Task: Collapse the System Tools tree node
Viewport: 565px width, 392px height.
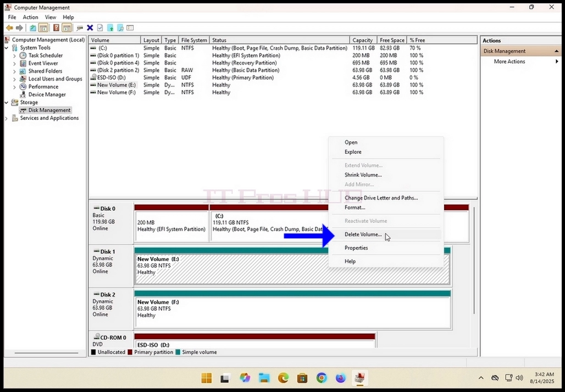Action: click(x=7, y=48)
